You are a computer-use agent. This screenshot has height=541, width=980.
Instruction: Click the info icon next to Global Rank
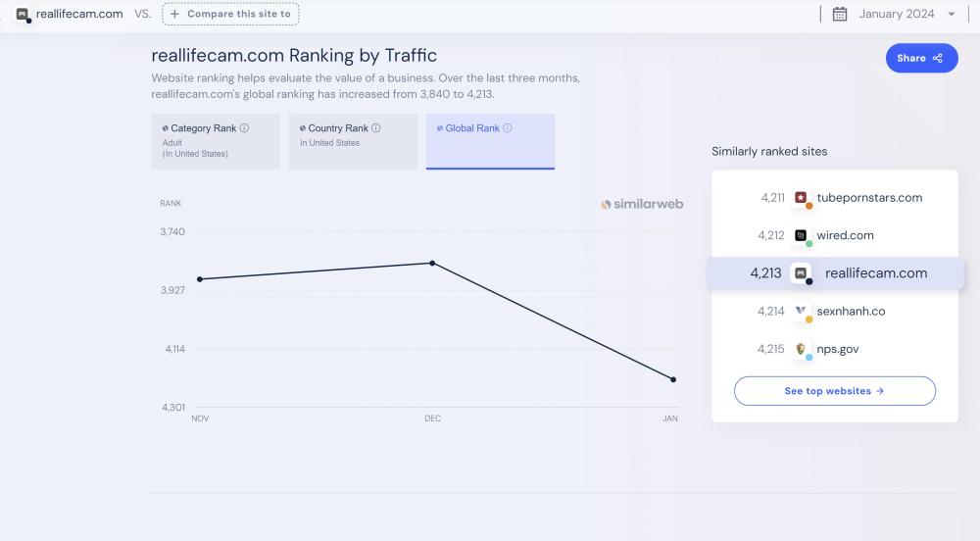[508, 128]
